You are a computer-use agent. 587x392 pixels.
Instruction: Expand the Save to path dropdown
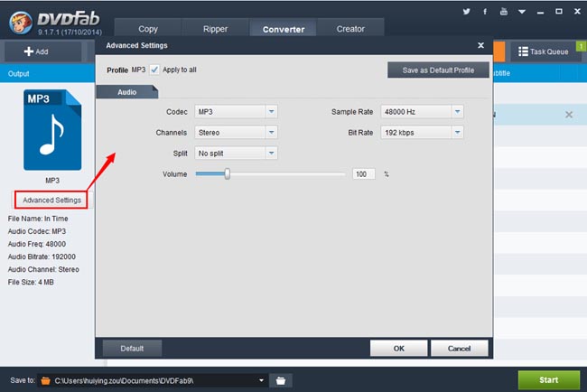click(x=261, y=380)
